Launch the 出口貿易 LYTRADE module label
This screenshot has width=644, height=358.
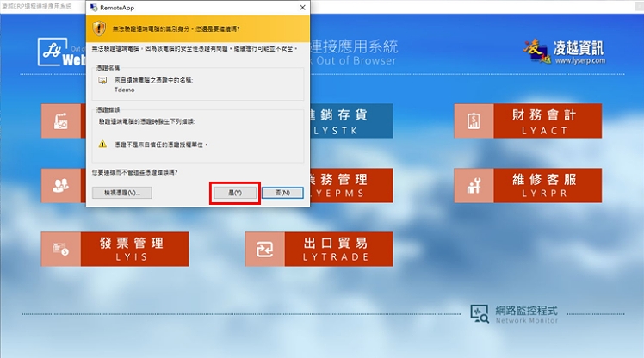tap(337, 249)
